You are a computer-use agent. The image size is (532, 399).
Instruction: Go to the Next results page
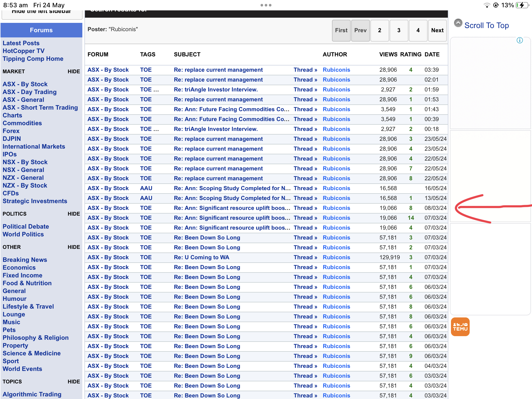[437, 30]
